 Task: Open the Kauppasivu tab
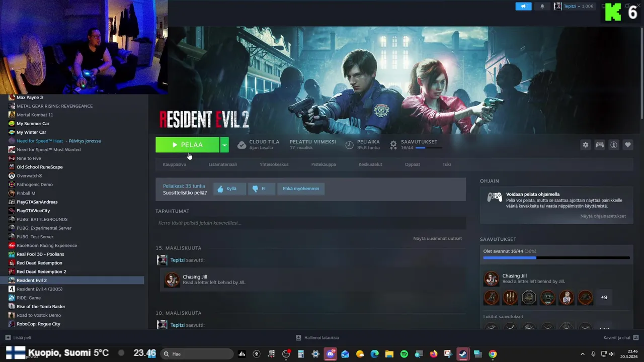[174, 164]
